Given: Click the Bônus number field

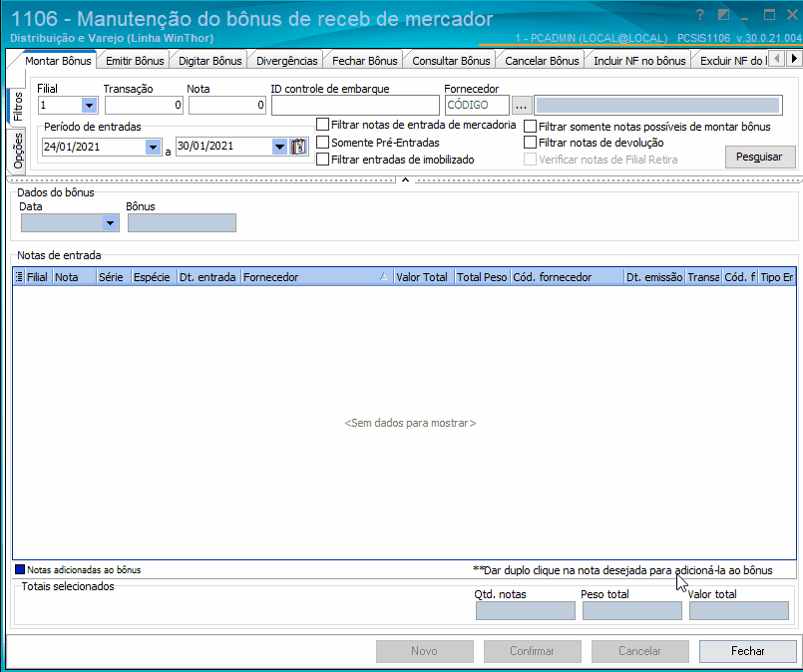Looking at the screenshot, I should point(182,223).
